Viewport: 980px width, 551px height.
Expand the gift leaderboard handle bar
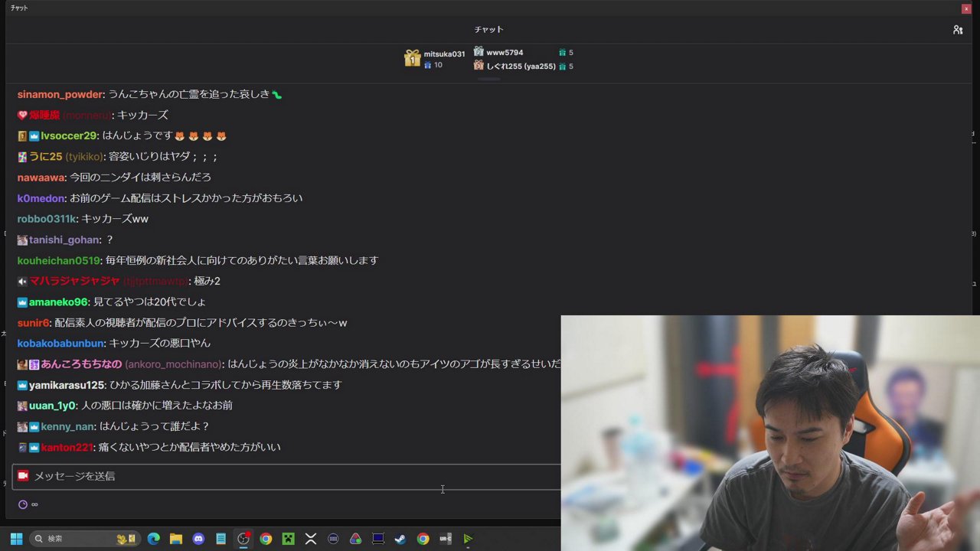(x=488, y=79)
